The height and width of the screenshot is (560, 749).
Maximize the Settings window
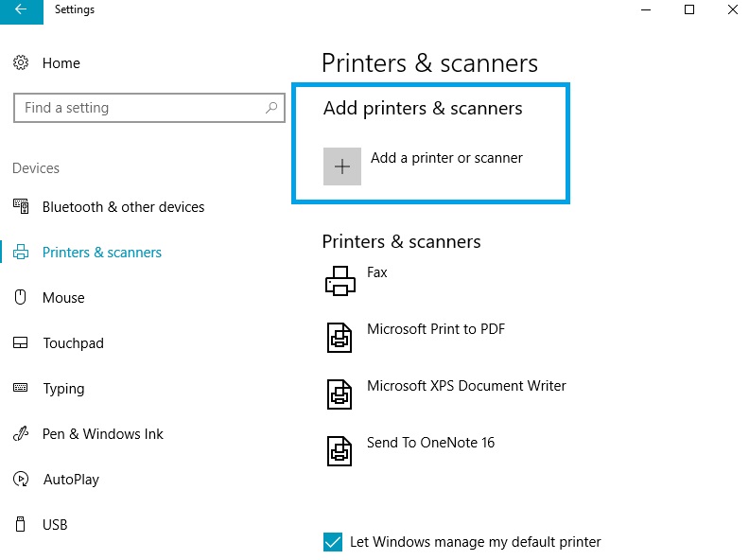689,9
